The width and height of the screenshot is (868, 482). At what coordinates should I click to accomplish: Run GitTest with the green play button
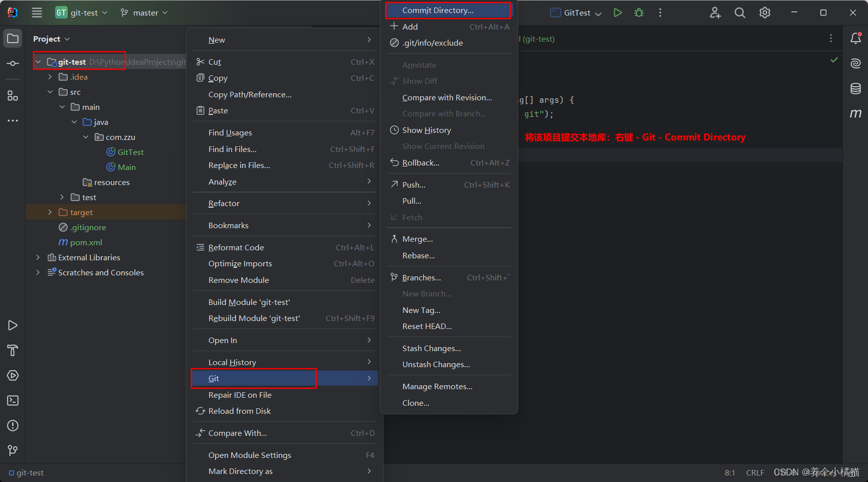[x=617, y=13]
